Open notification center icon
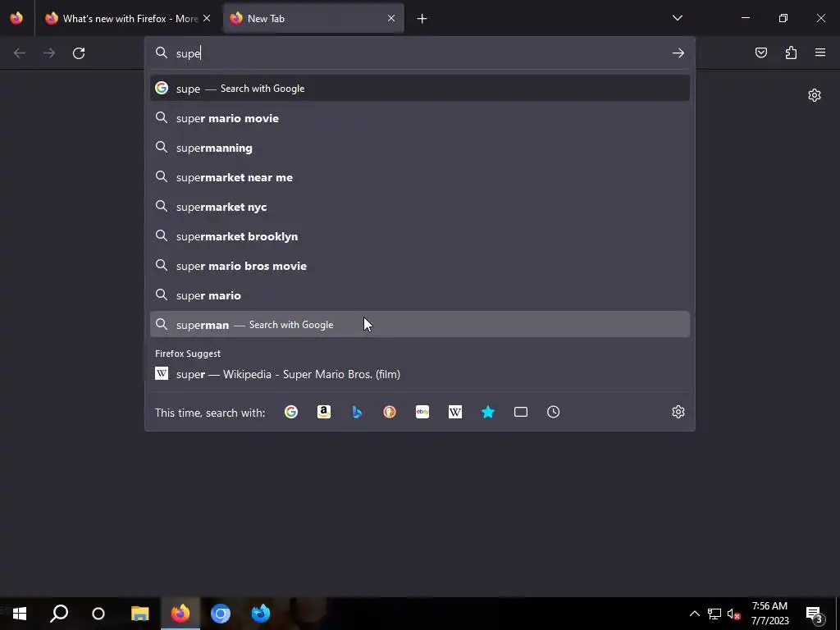 (x=814, y=614)
